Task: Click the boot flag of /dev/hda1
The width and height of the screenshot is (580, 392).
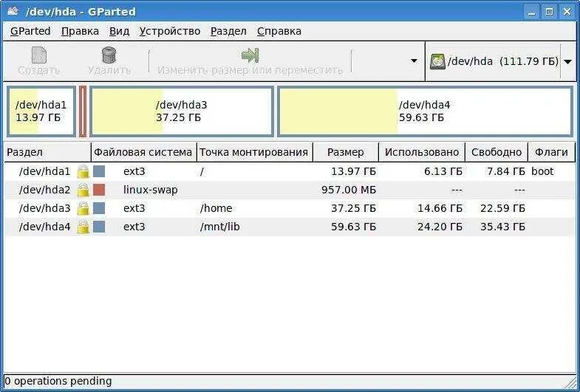Action: point(542,171)
